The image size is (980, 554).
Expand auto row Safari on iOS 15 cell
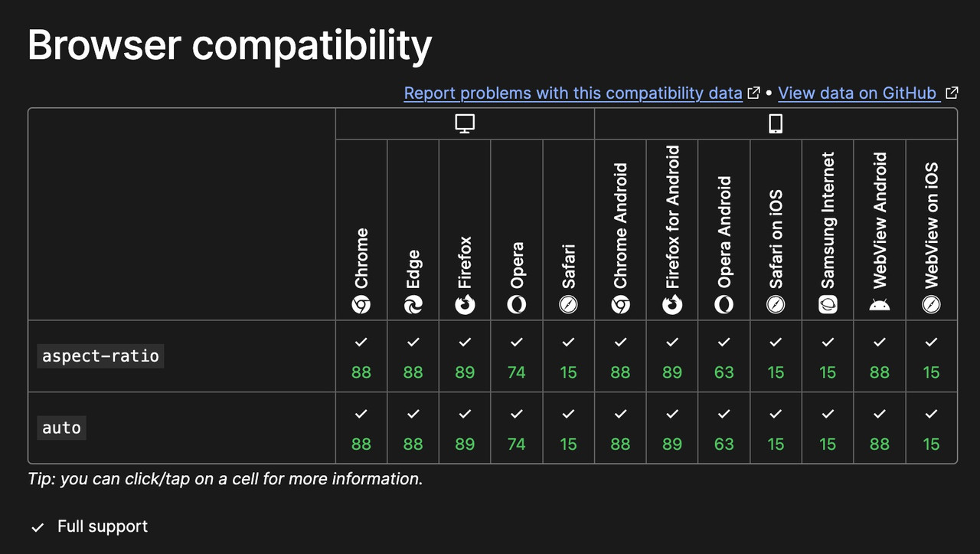click(x=776, y=428)
